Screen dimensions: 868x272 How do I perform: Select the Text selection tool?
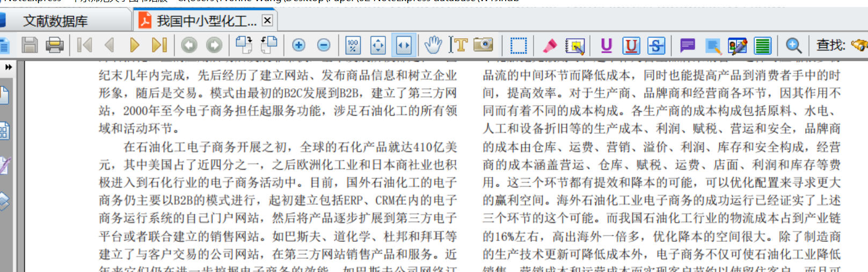point(458,45)
